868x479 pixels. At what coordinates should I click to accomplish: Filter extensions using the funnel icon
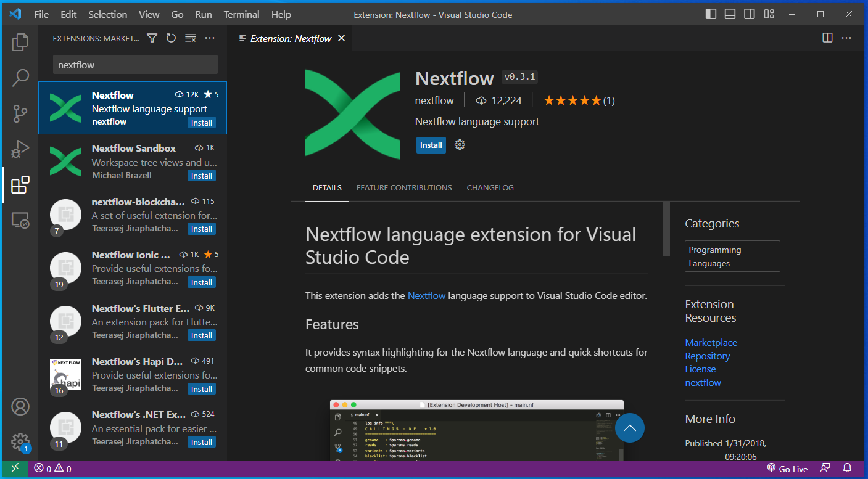click(x=152, y=38)
